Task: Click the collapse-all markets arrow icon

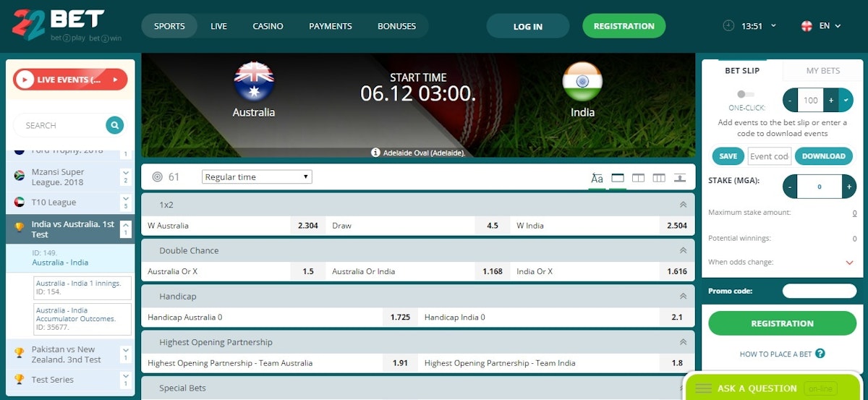Action: click(x=679, y=177)
